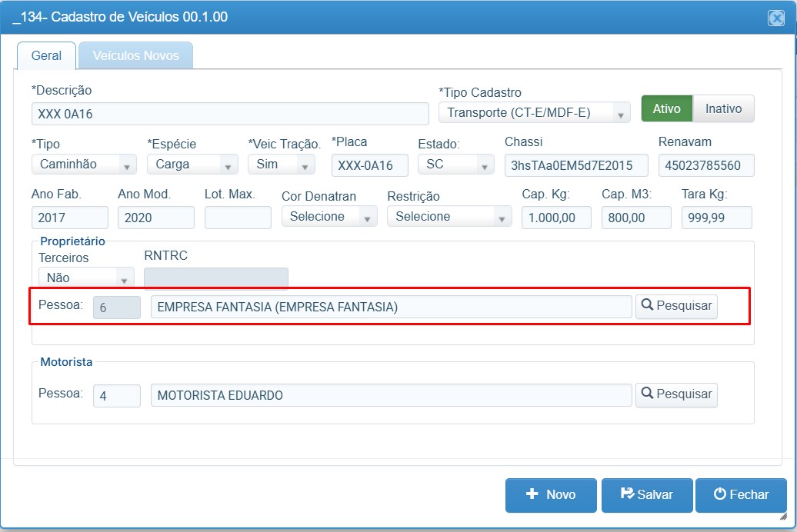Open the Tipo Cadastro dropdown

(534, 113)
